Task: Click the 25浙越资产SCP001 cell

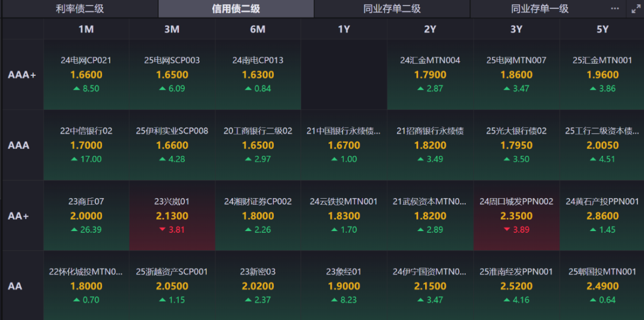Action: (172, 285)
